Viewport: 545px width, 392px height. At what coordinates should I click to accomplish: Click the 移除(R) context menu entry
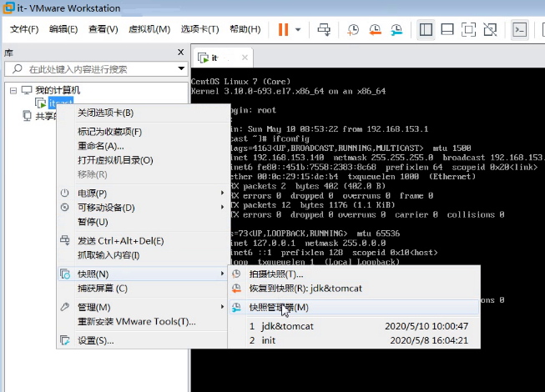coord(143,174)
